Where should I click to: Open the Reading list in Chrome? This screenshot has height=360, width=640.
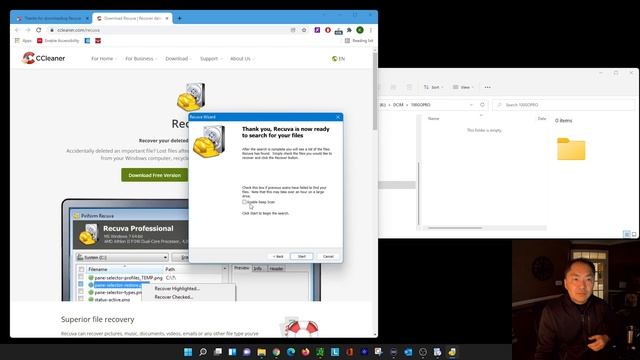pos(359,41)
